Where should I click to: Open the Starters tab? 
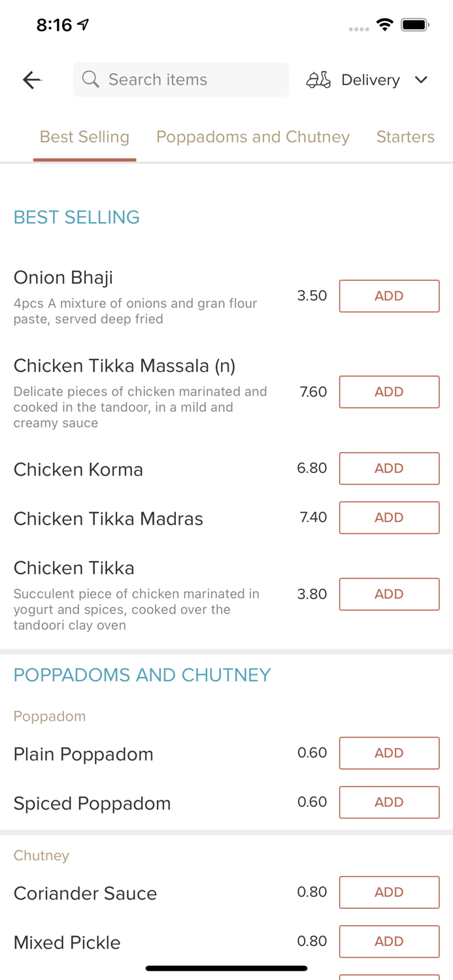click(405, 137)
